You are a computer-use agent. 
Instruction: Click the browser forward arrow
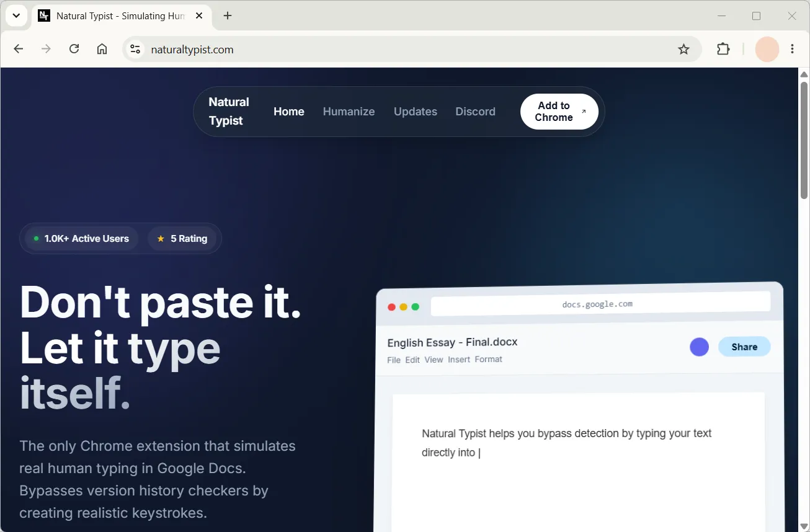point(46,49)
